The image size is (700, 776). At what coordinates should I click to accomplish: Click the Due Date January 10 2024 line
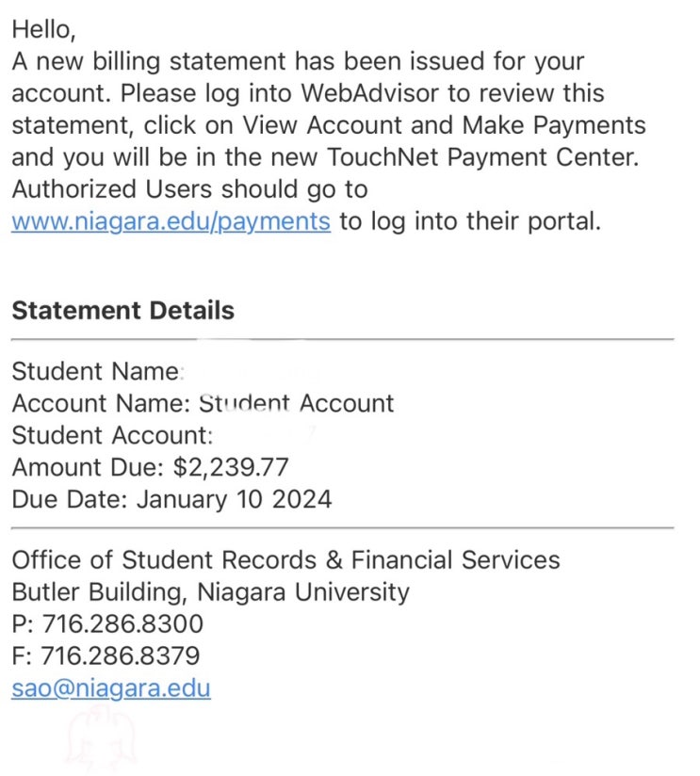point(171,499)
